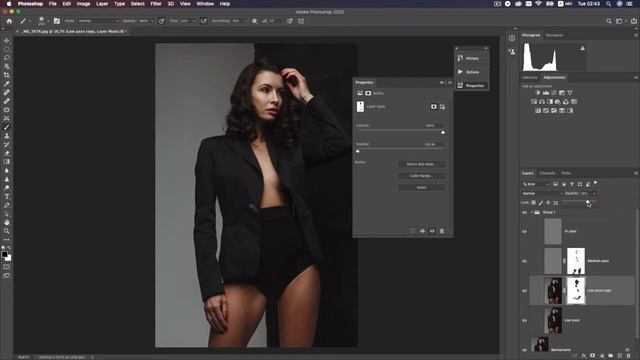Open the History panel

coord(472,58)
